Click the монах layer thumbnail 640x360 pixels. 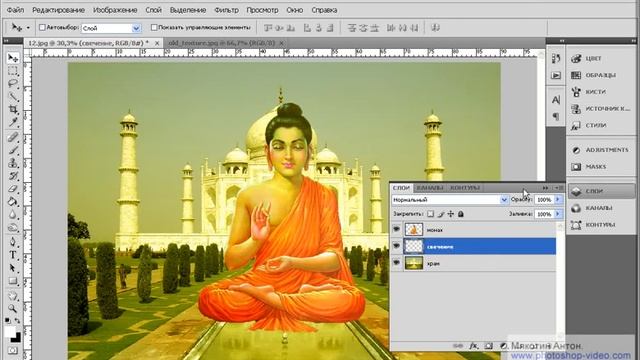click(413, 229)
